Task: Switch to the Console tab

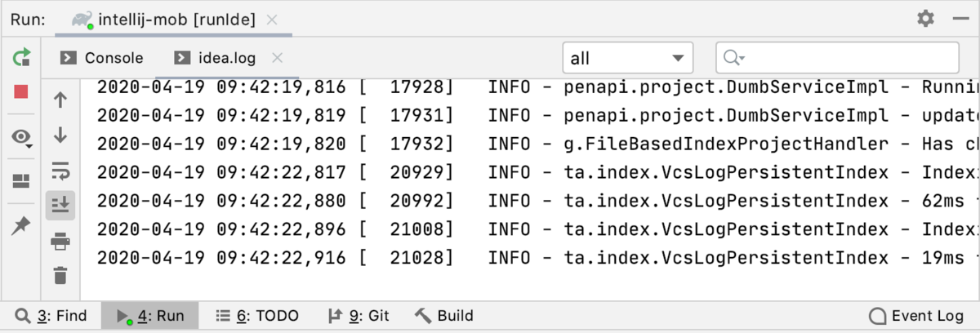Action: point(103,58)
